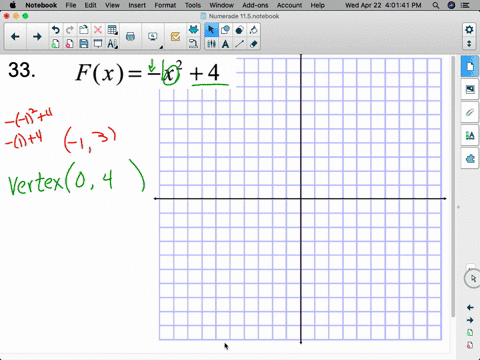This screenshot has height=360, width=480.
Task: Click the Undo icon
Action: tap(55, 30)
